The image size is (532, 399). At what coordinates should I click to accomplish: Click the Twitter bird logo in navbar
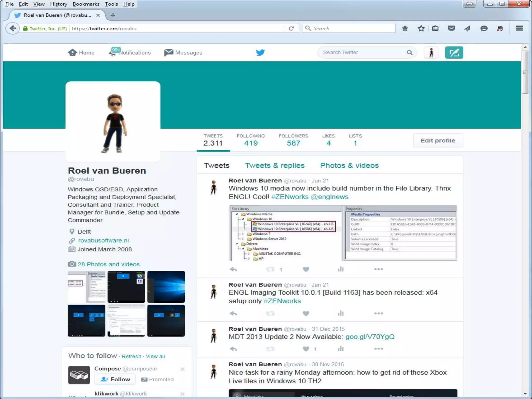pyautogui.click(x=260, y=52)
